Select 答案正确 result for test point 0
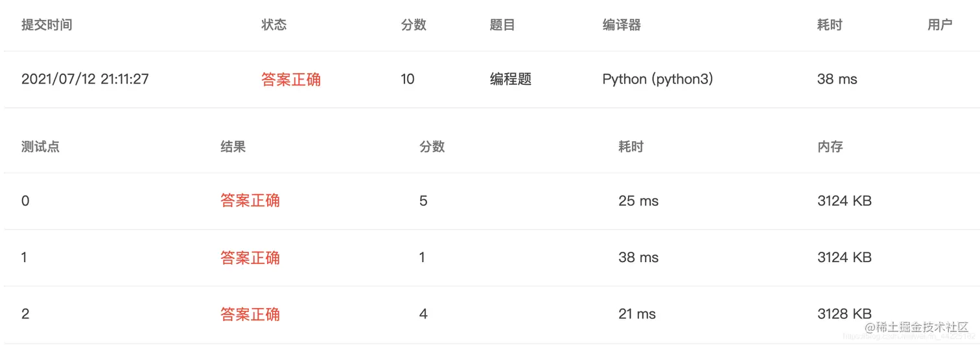This screenshot has height=345, width=980. coord(250,201)
